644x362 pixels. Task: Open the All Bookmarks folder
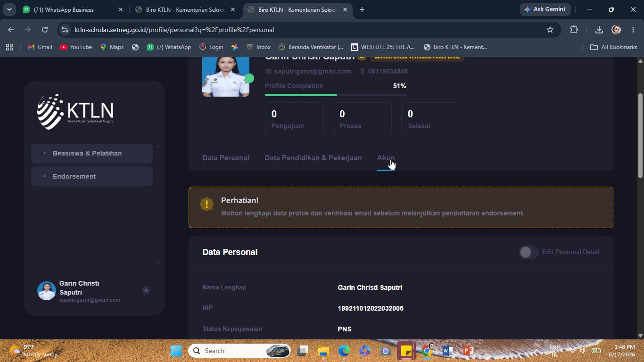pyautogui.click(x=613, y=47)
